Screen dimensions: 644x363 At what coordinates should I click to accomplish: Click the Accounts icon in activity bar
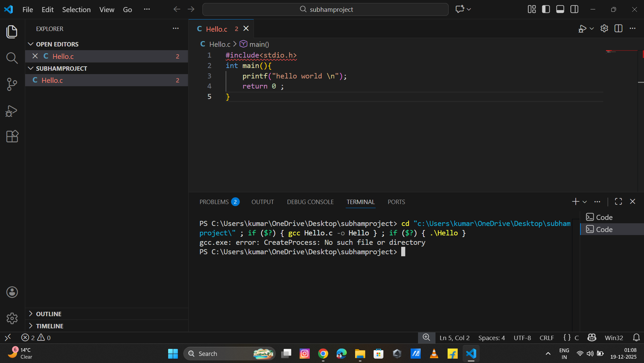(12, 292)
